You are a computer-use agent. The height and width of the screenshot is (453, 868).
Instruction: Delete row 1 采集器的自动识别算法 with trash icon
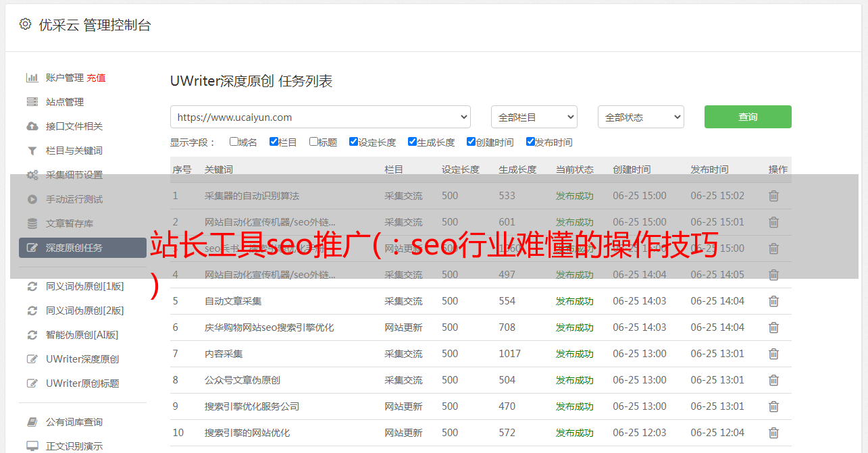click(x=774, y=196)
